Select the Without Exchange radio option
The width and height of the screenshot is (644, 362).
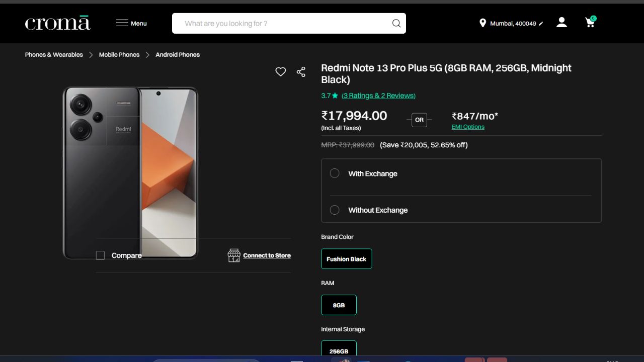(x=335, y=210)
